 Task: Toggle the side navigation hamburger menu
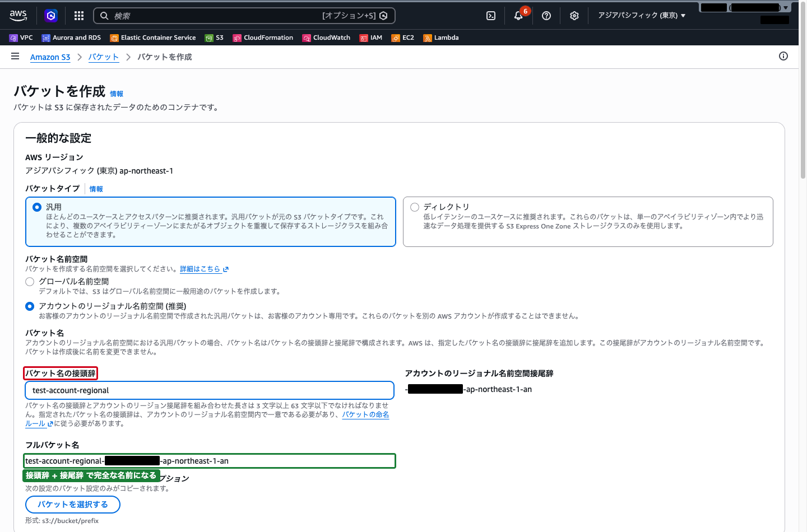(15, 57)
